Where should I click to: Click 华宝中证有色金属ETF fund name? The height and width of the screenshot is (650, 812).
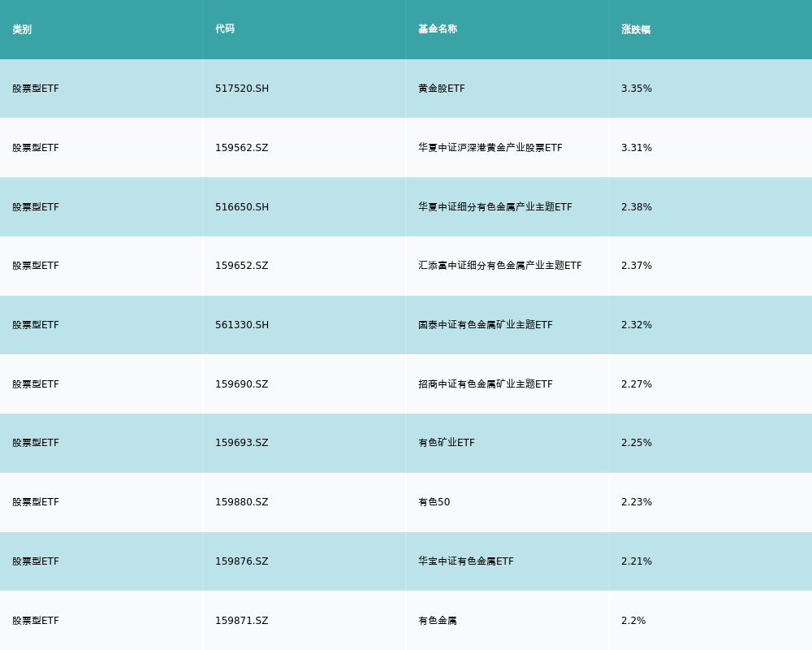pyautogui.click(x=466, y=561)
